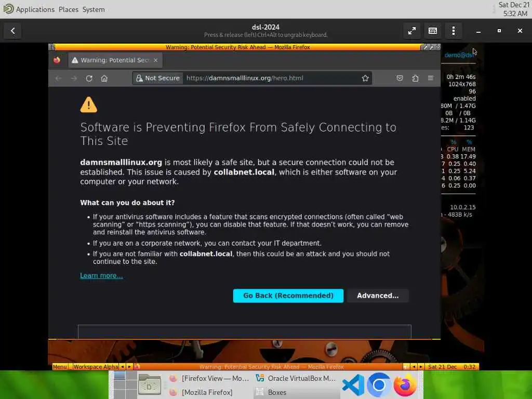The width and height of the screenshot is (532, 399).
Task: Click Go Back (Recommended) button
Action: pyautogui.click(x=288, y=296)
